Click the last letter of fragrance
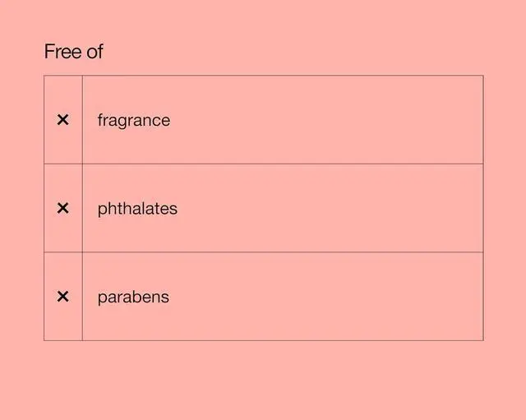 (x=165, y=121)
